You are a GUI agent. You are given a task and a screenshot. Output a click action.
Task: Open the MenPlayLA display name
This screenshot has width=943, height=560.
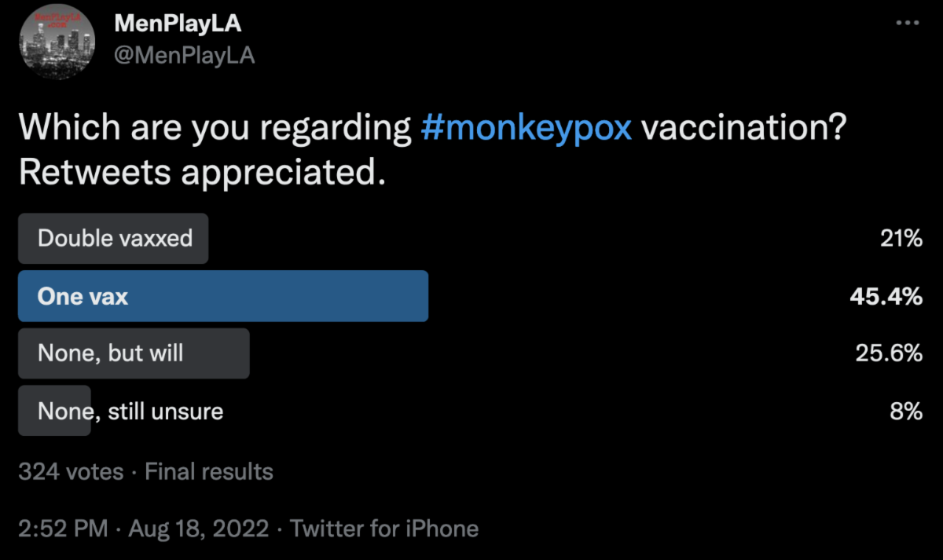178,24
